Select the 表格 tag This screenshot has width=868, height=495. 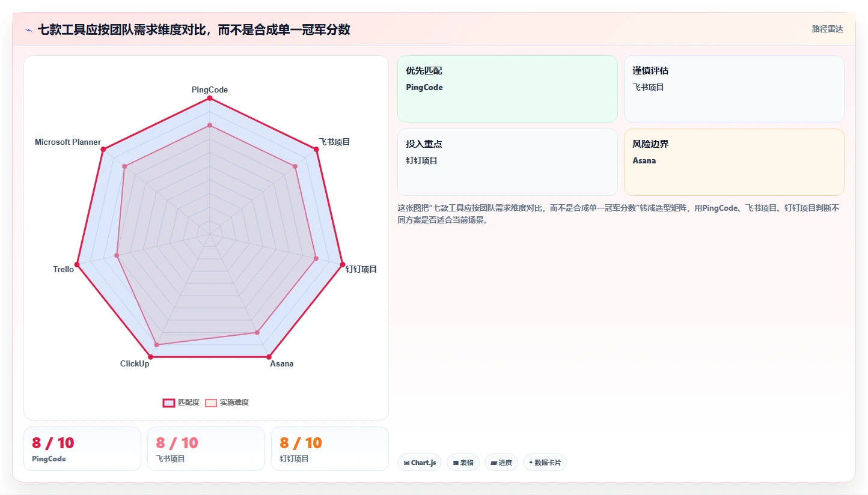click(x=463, y=463)
